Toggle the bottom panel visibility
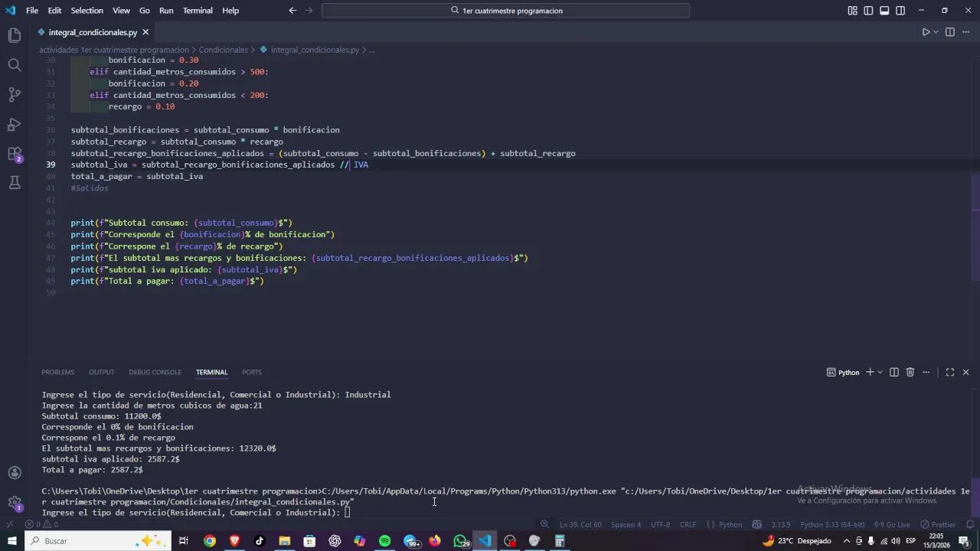Viewport: 980px width, 551px height. click(884, 11)
